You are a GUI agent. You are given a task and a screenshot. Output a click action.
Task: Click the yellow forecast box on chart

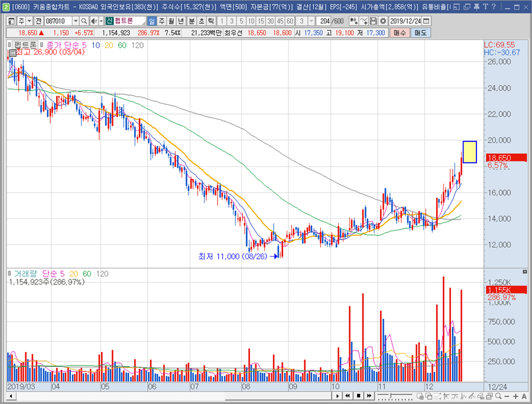(x=469, y=152)
